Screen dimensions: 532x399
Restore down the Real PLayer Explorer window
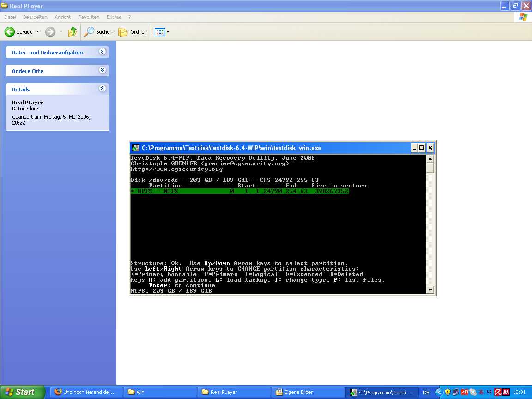tap(515, 6)
